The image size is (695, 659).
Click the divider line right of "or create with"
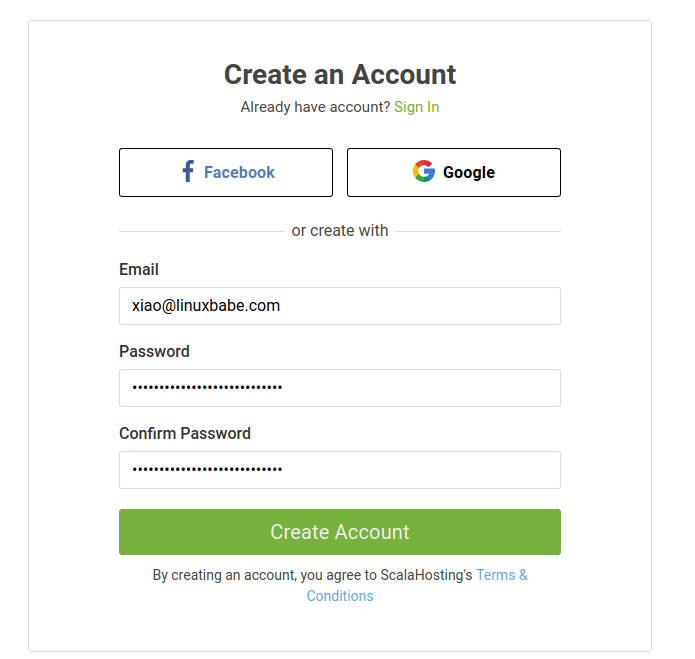tap(478, 231)
